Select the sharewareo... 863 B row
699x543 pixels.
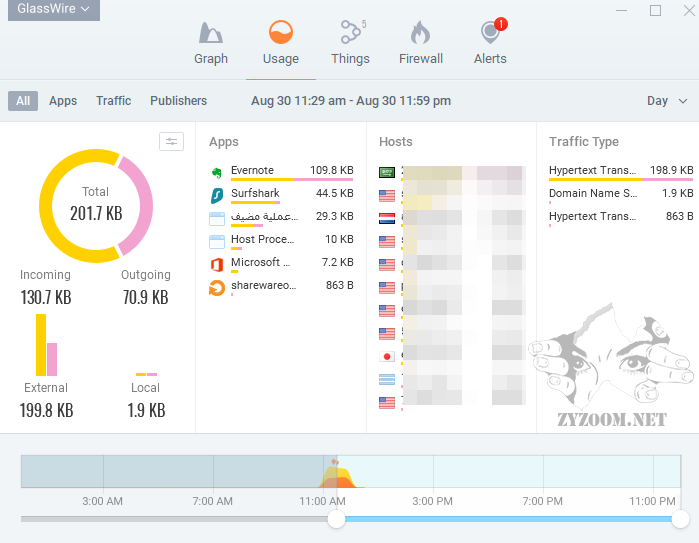point(281,287)
